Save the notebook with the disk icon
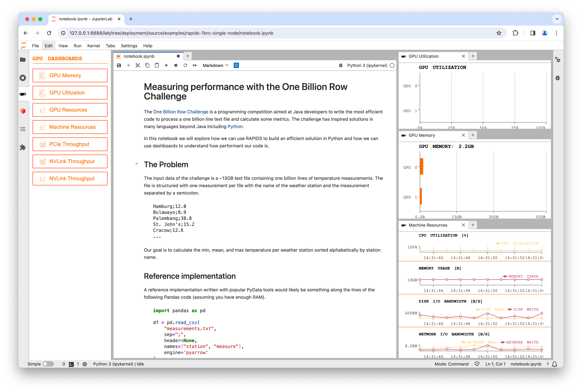 (x=119, y=65)
